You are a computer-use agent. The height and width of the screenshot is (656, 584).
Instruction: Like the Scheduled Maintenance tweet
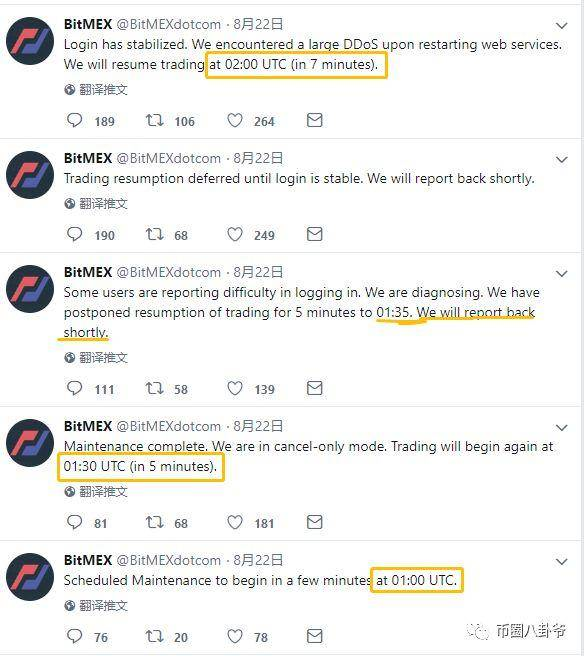(x=235, y=636)
